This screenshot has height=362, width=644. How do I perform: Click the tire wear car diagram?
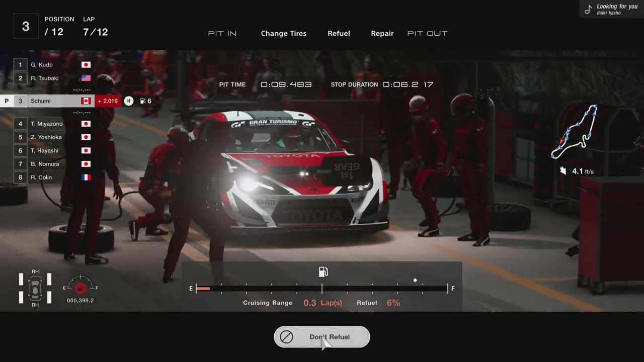point(35,288)
